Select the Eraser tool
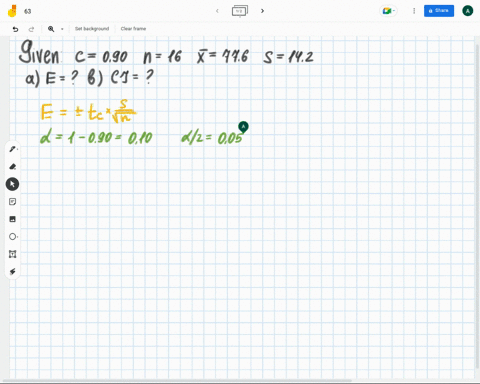480x384 pixels. coord(13,166)
